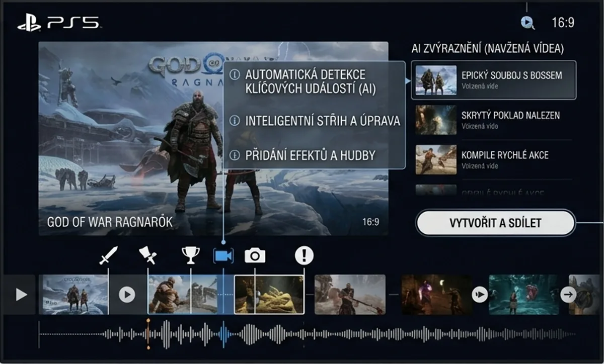The height and width of the screenshot is (364, 604).
Task: Open Skrytý poklad nalezen highlight
Action: click(494, 120)
